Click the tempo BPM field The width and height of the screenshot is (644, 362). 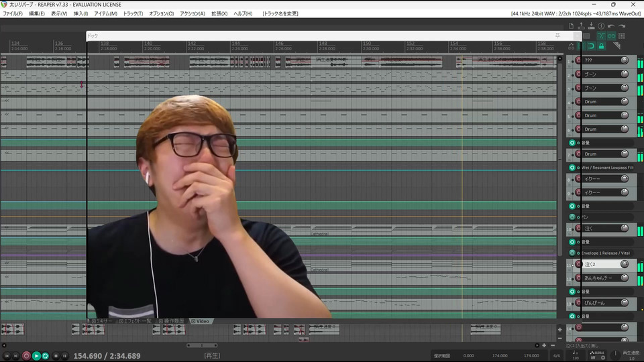[x=575, y=355]
